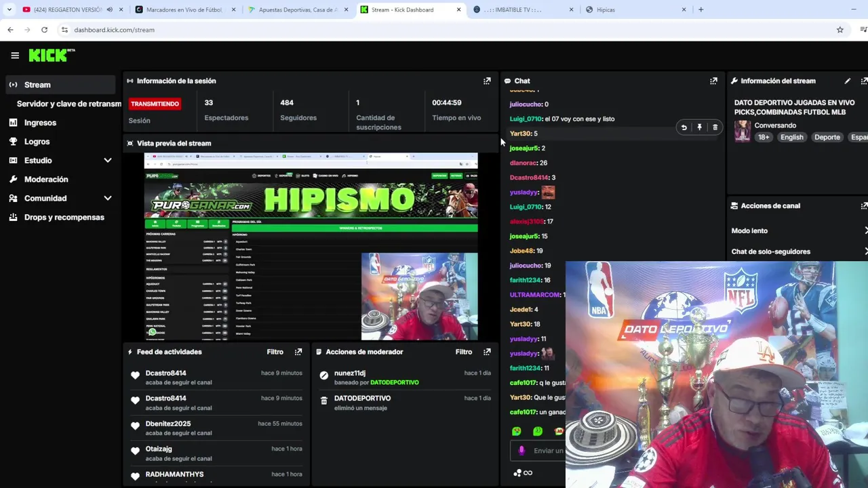Click the 00:44:59 live time value
The height and width of the screenshot is (488, 868).
click(x=447, y=102)
